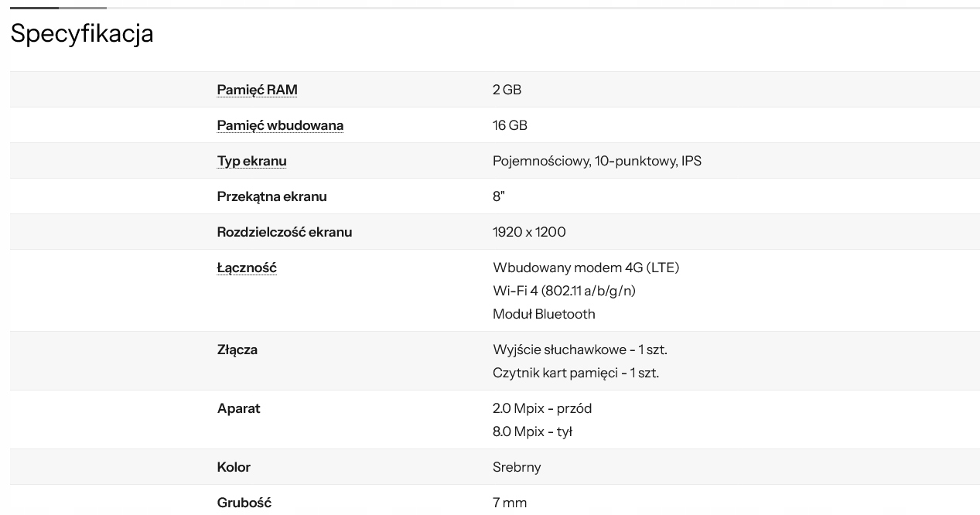Click the "Grubość" row label
Screen dimensions: 980x515
tap(244, 503)
